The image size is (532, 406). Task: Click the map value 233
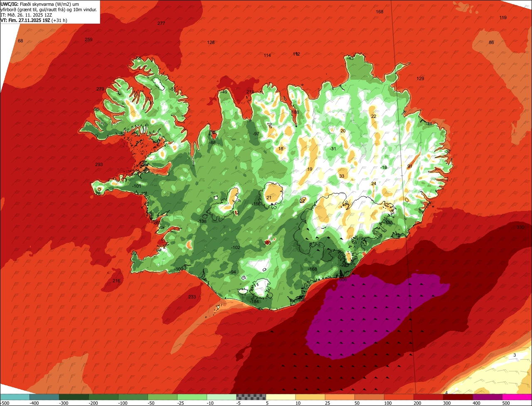[192, 296]
